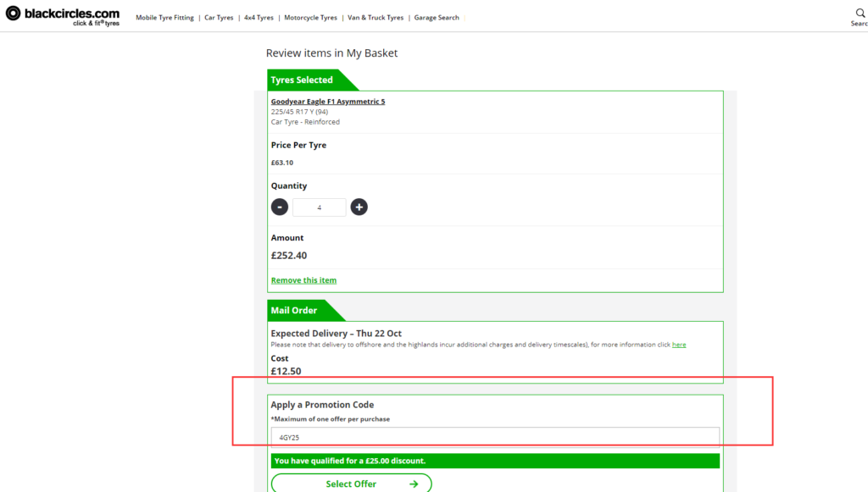Open Goodyear Eagle F1 Asymmetric 5 link
The height and width of the screenshot is (492, 868).
click(x=328, y=102)
